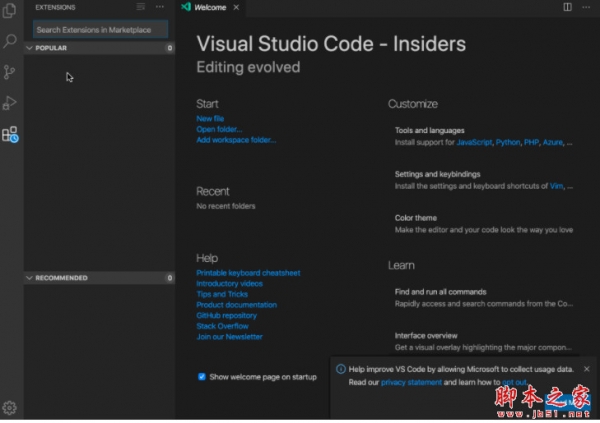
Task: Click Join our Newsletter link
Action: click(230, 337)
